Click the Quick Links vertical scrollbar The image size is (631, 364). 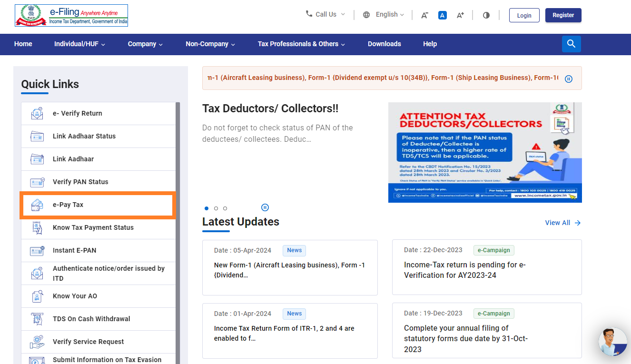(178, 228)
